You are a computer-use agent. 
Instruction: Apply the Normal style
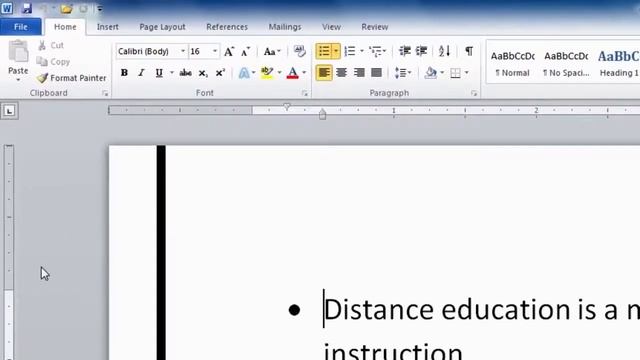click(513, 63)
